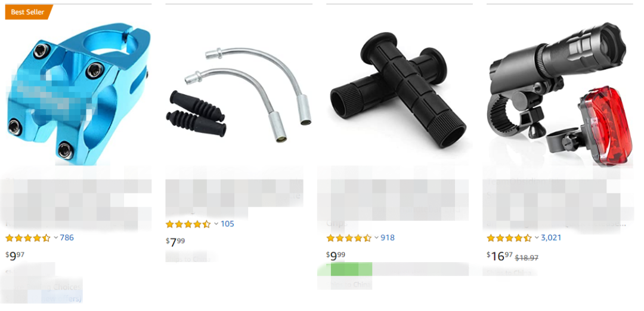Open the 918 reviews link
644x311 pixels.
click(388, 238)
